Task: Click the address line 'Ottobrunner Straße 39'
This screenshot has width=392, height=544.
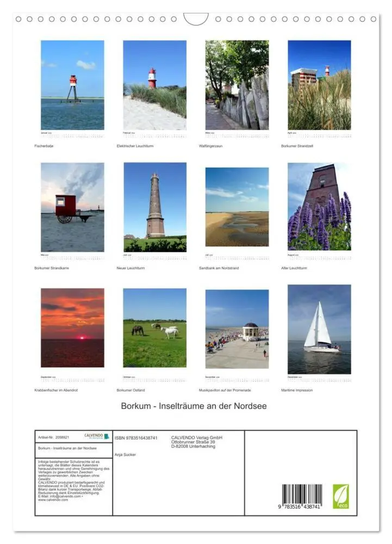Action: (193, 442)
